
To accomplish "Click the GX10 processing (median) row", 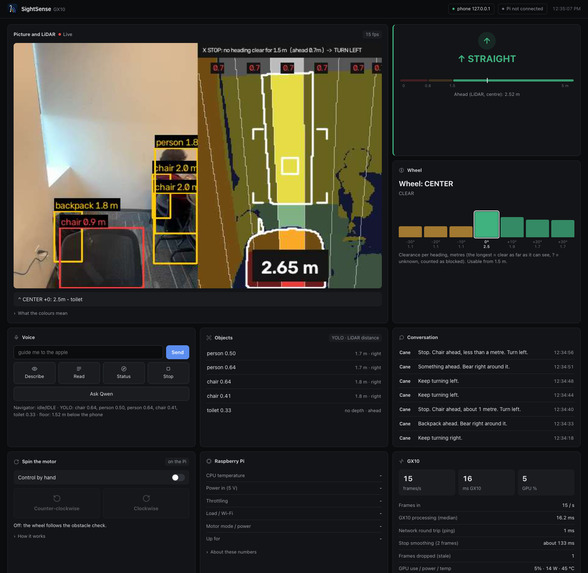I will [x=486, y=518].
